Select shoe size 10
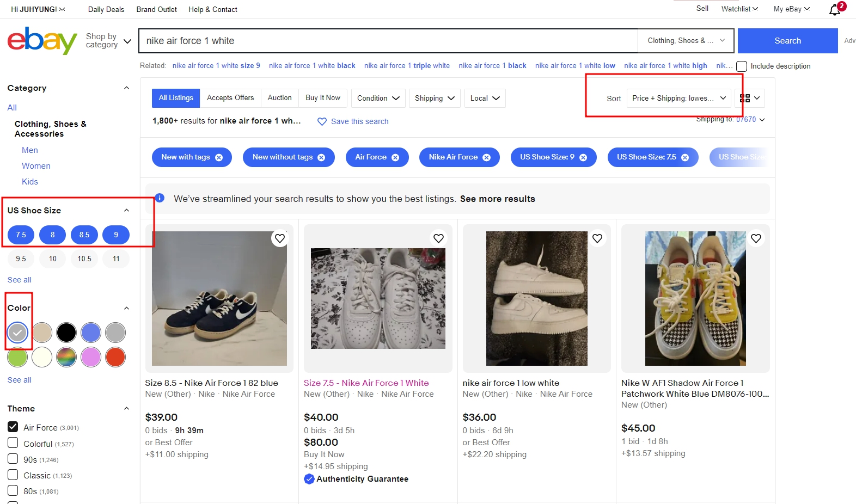856x504 pixels. 52,259
